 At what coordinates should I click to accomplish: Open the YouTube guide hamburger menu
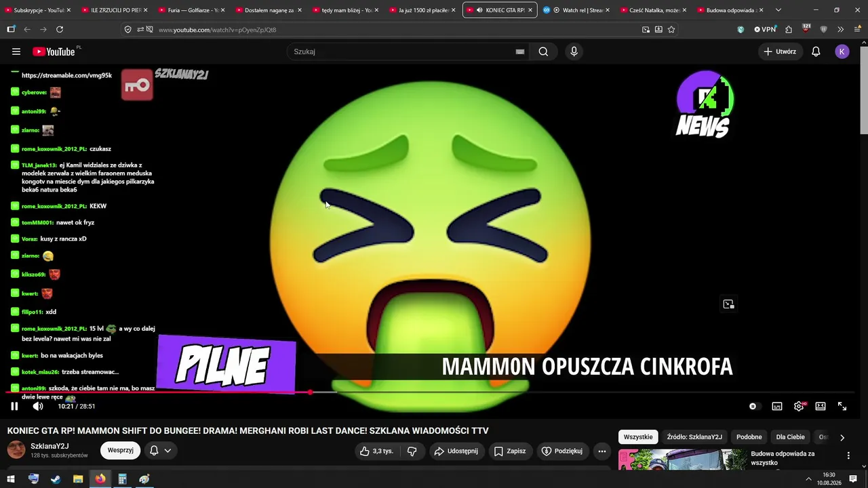pyautogui.click(x=16, y=52)
